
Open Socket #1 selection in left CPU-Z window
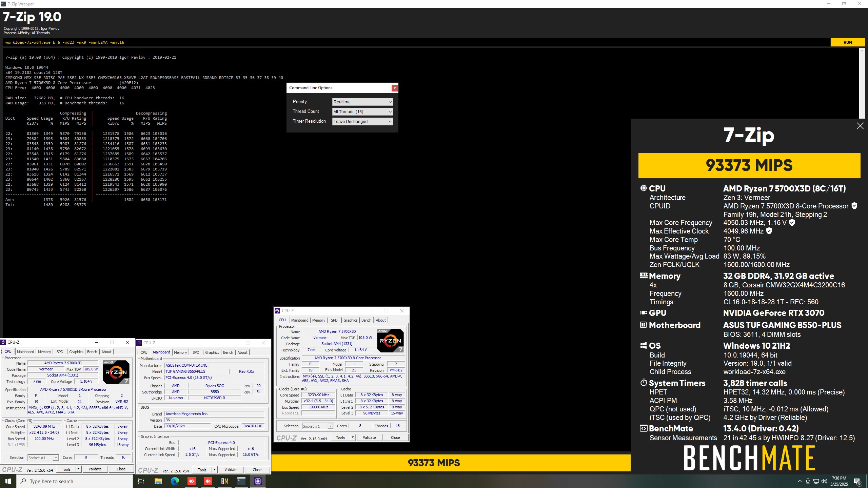pos(43,457)
